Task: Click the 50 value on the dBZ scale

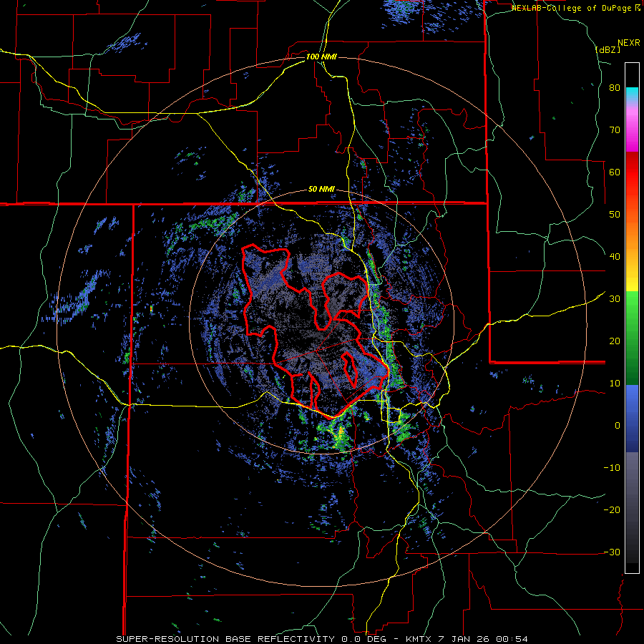Action: point(615,215)
